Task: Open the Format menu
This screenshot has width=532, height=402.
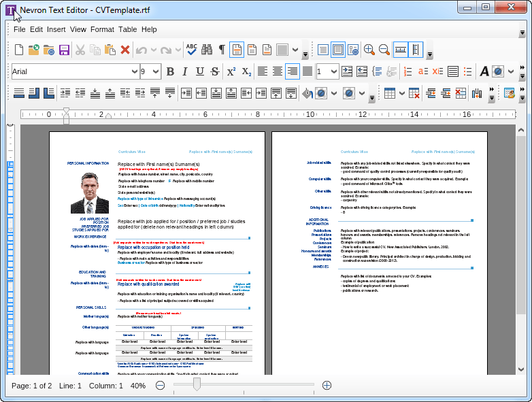Action: [x=102, y=29]
